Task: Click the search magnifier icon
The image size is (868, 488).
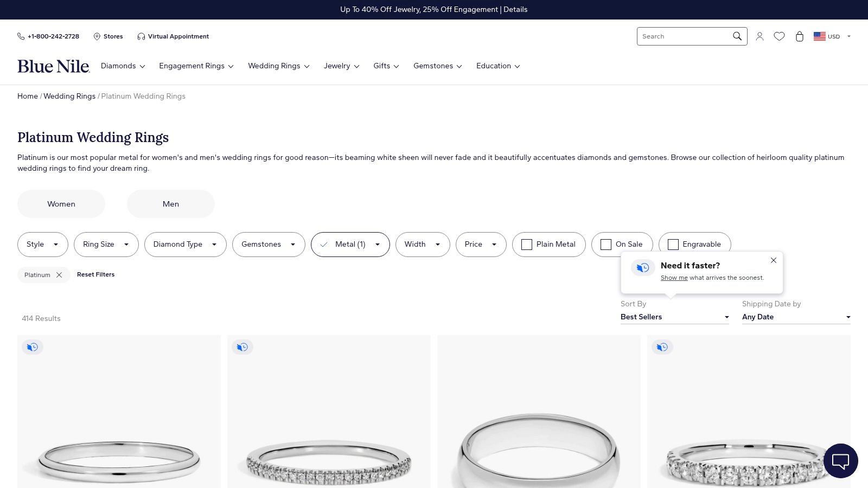Action: point(737,36)
